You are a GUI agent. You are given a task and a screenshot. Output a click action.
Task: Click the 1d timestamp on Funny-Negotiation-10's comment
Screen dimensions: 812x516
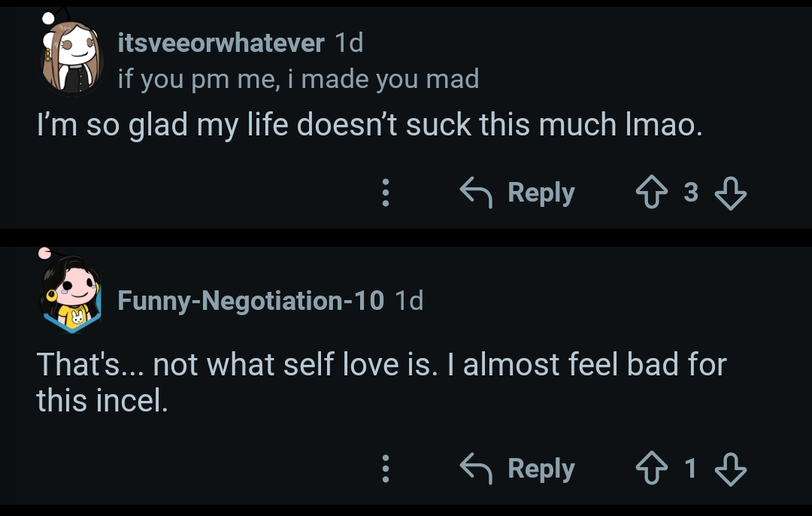click(x=409, y=301)
